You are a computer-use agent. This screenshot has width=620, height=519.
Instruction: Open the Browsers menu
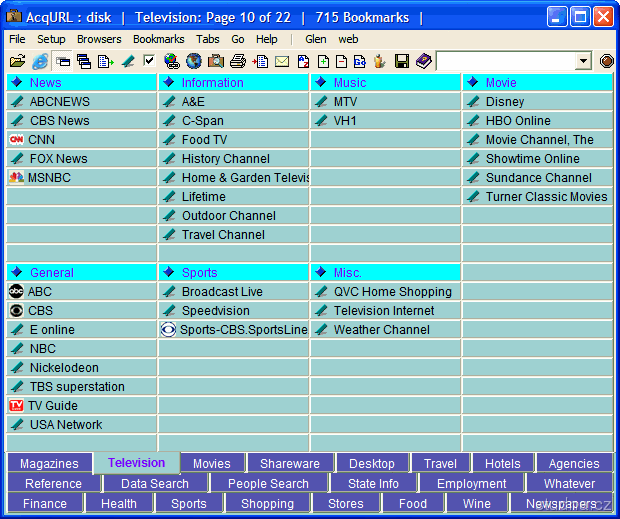pos(99,39)
